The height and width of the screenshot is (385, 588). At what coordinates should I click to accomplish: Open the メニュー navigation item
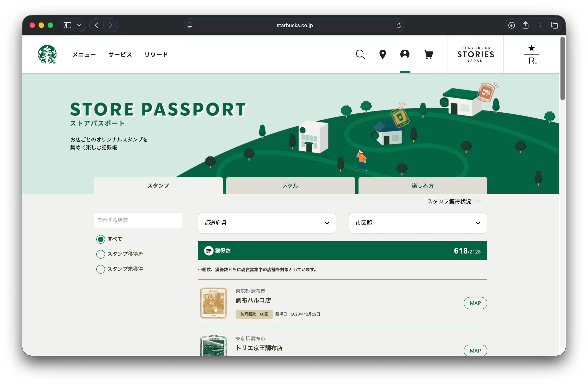click(84, 54)
